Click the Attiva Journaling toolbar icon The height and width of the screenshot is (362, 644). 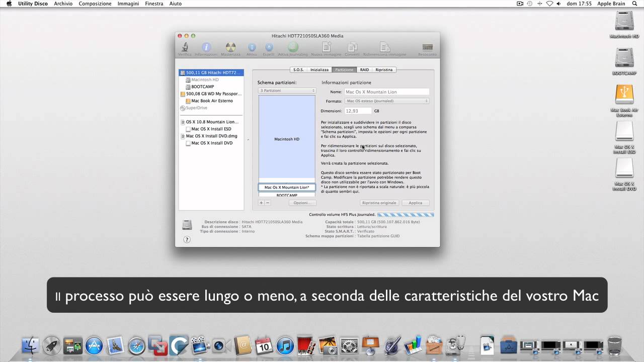(293, 47)
